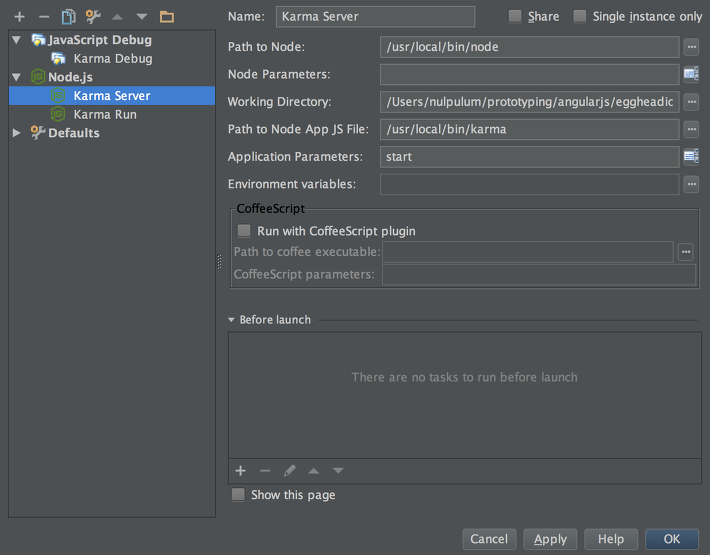Image resolution: width=710 pixels, height=555 pixels.
Task: Expand the Application Parameters editor icon
Action: (691, 157)
